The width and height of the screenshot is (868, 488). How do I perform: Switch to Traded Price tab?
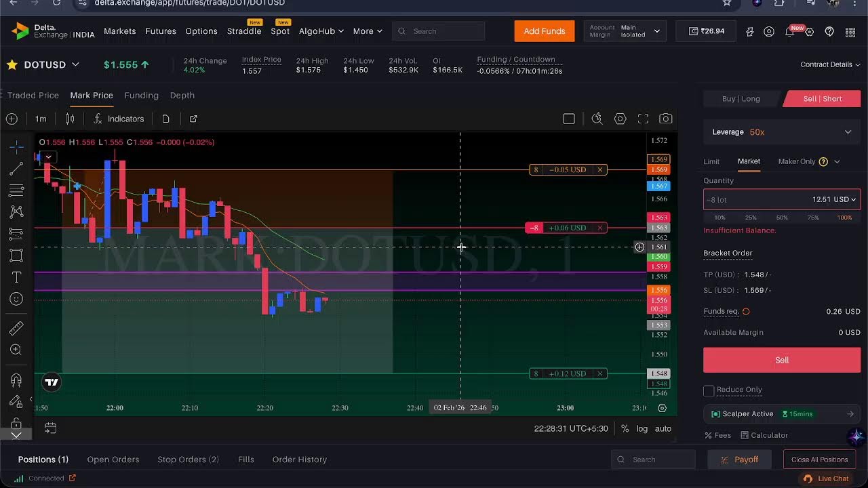point(33,96)
